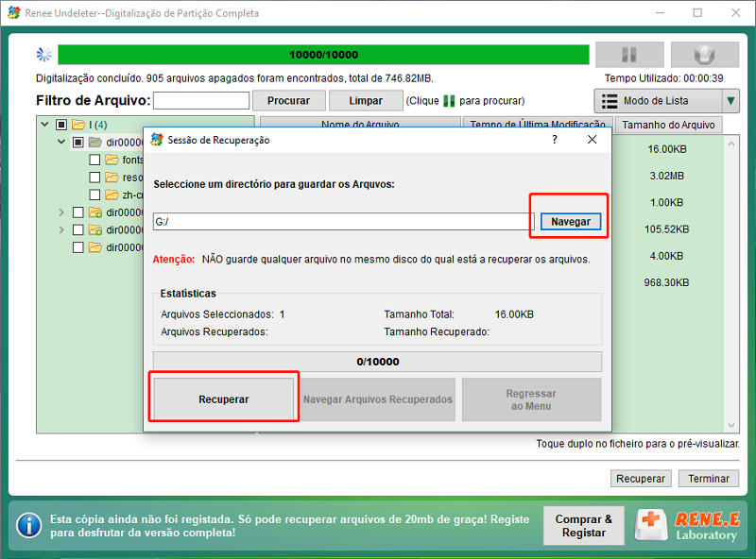This screenshot has width=756, height=559.
Task: Click the list mode lines icon
Action: click(x=610, y=101)
